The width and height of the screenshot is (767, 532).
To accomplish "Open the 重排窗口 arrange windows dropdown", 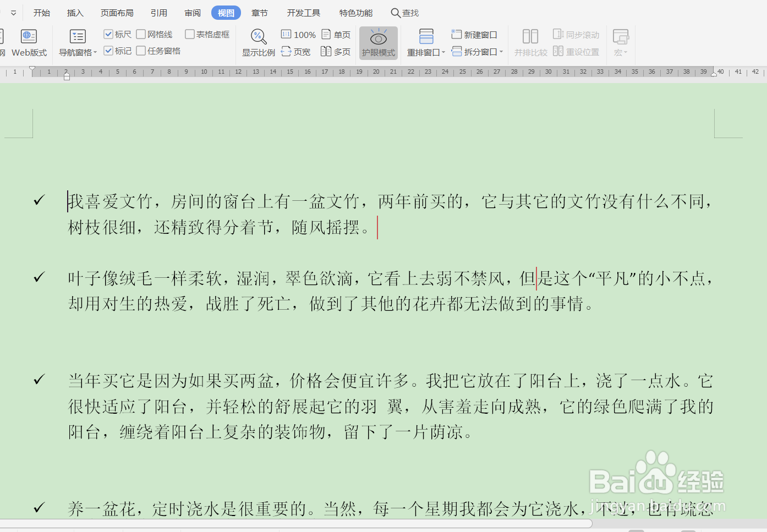I will (x=425, y=51).
